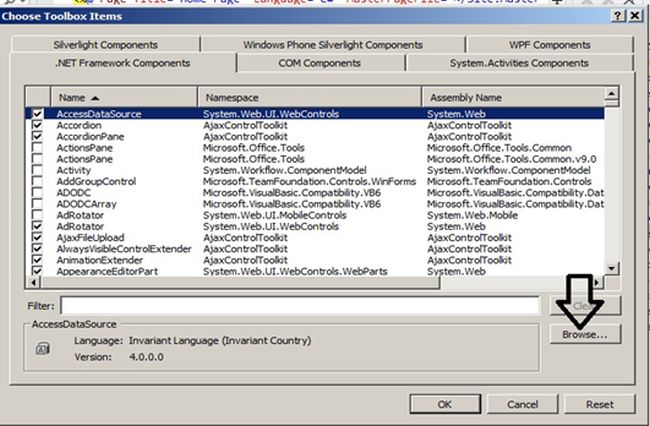The width and height of the screenshot is (650, 426).
Task: Uncheck the AccordionPane checkbox
Action: [x=37, y=136]
